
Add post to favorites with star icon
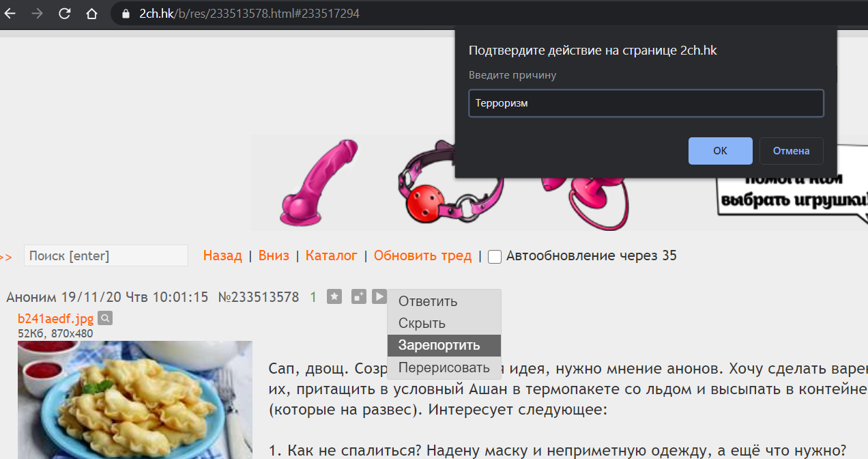(x=334, y=296)
